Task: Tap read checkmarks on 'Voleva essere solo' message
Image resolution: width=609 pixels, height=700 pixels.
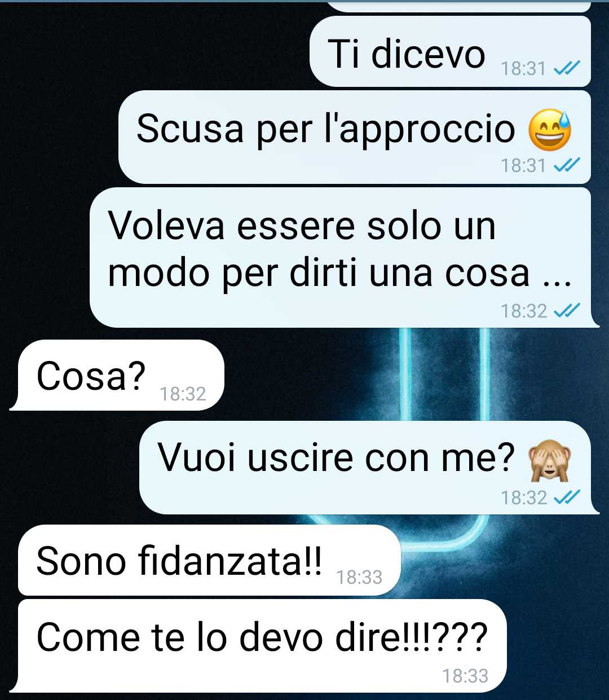Action: [567, 311]
